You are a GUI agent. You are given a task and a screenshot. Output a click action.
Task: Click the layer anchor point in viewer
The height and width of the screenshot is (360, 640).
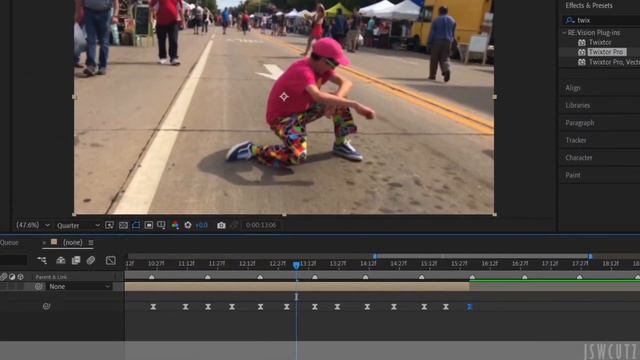pyautogui.click(x=284, y=97)
